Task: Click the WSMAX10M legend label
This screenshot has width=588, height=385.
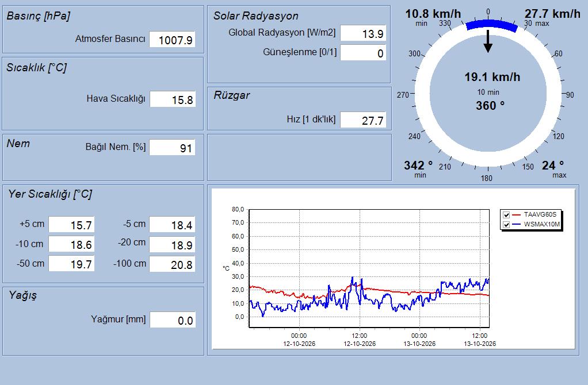Action: coord(542,225)
